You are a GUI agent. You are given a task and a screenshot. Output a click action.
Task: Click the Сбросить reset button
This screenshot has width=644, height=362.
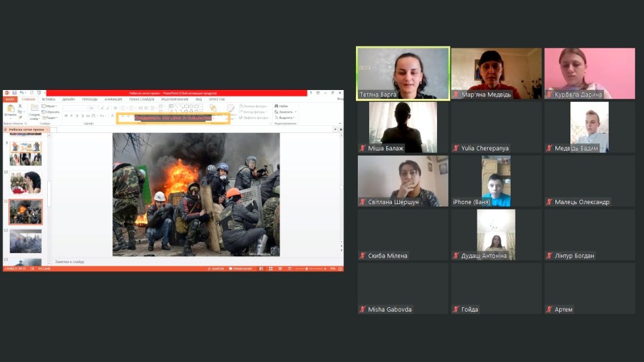pos(52,112)
